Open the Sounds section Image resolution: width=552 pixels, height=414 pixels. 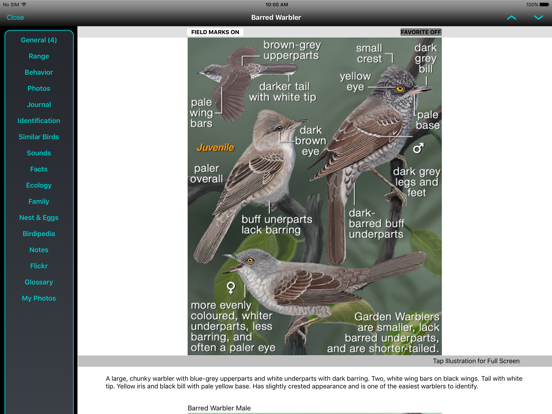click(39, 153)
